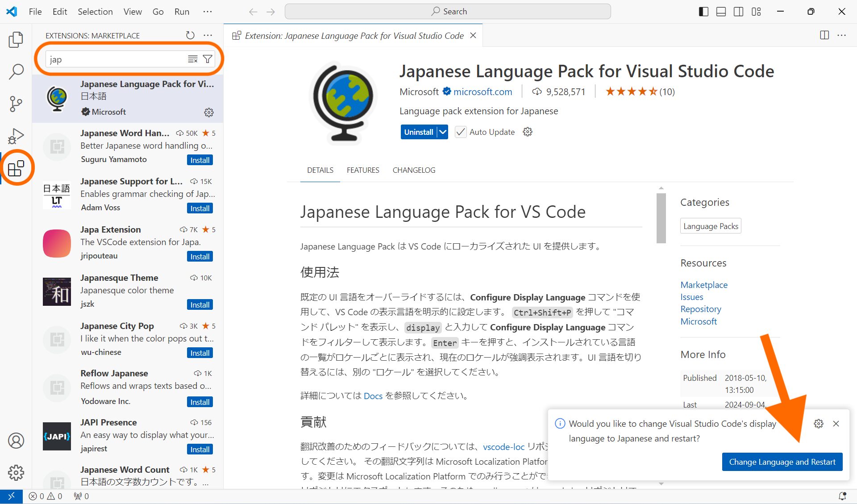Viewport: 857px width, 504px height.
Task: Open the notification's gear options menu
Action: [818, 424]
